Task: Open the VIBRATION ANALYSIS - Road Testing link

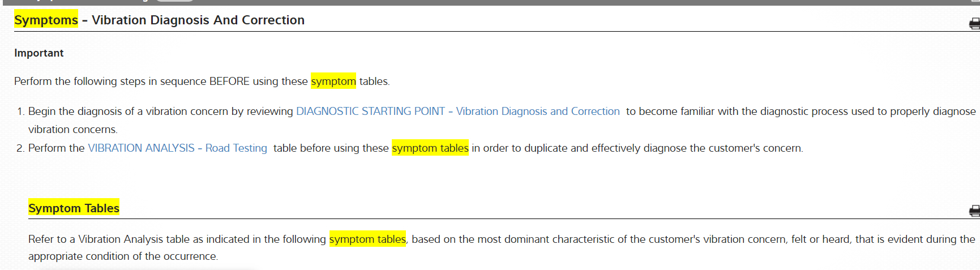Action: (177, 148)
